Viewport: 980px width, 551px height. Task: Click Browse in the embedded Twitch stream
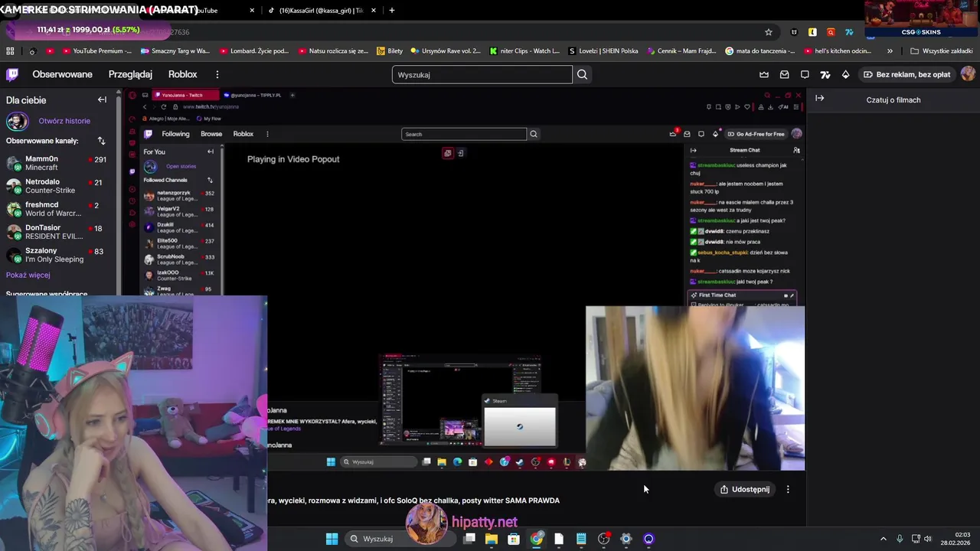pos(211,134)
